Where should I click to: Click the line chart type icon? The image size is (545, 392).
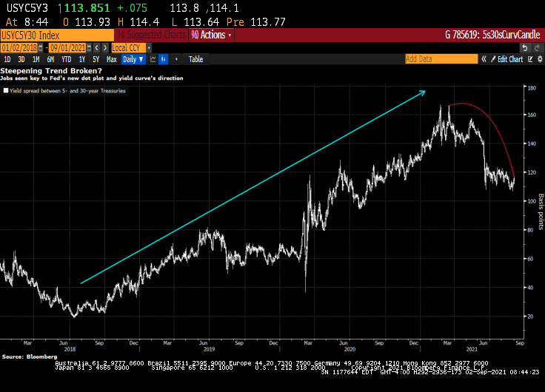click(x=153, y=59)
